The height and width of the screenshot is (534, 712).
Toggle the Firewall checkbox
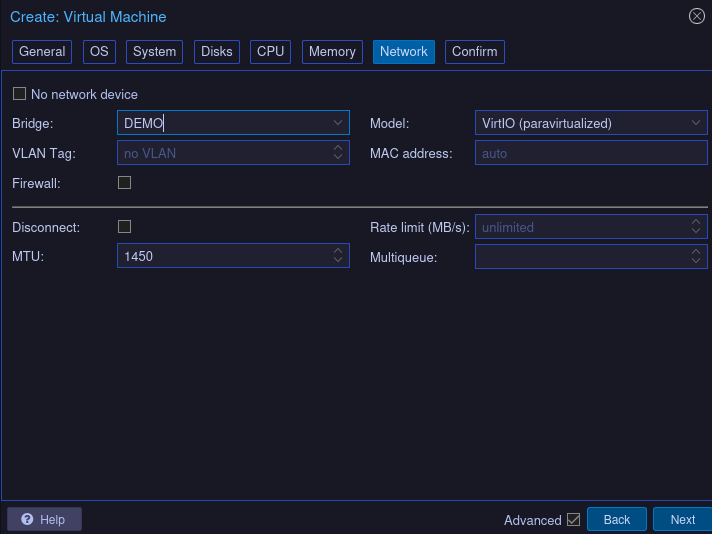click(x=125, y=183)
